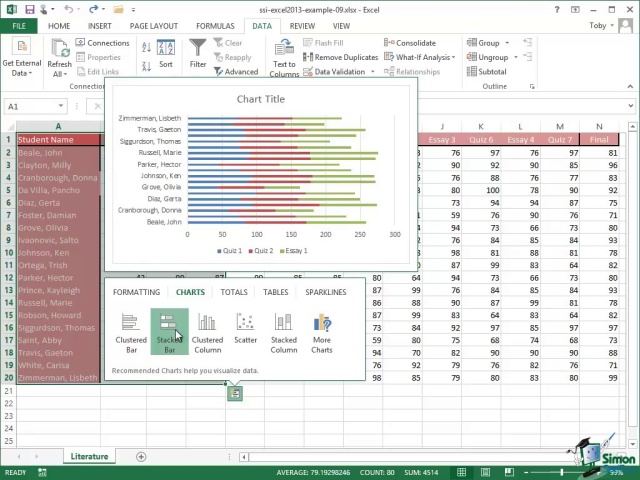This screenshot has width=640, height=480.
Task: Click the Subtotal button in Outline group
Action: point(486,71)
